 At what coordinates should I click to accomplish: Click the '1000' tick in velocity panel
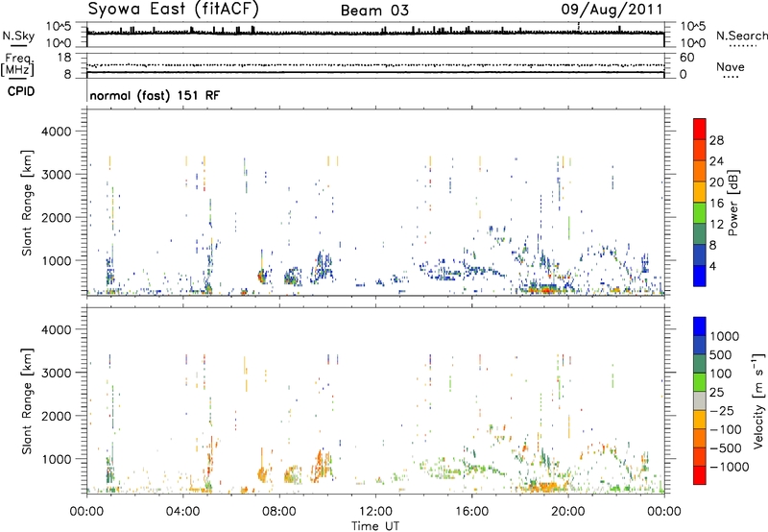[x=57, y=459]
